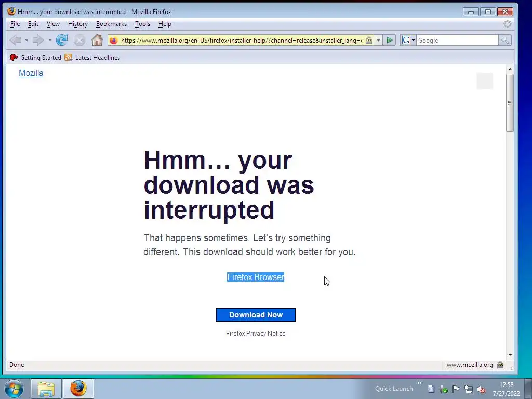Reload the page with the refresh icon
Screen dimensions: 532x399
[62, 40]
